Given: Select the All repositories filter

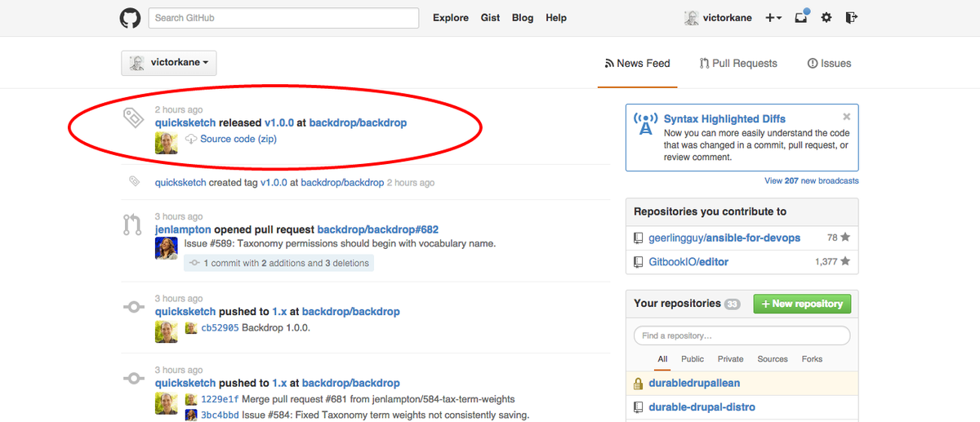Looking at the screenshot, I should (x=662, y=359).
